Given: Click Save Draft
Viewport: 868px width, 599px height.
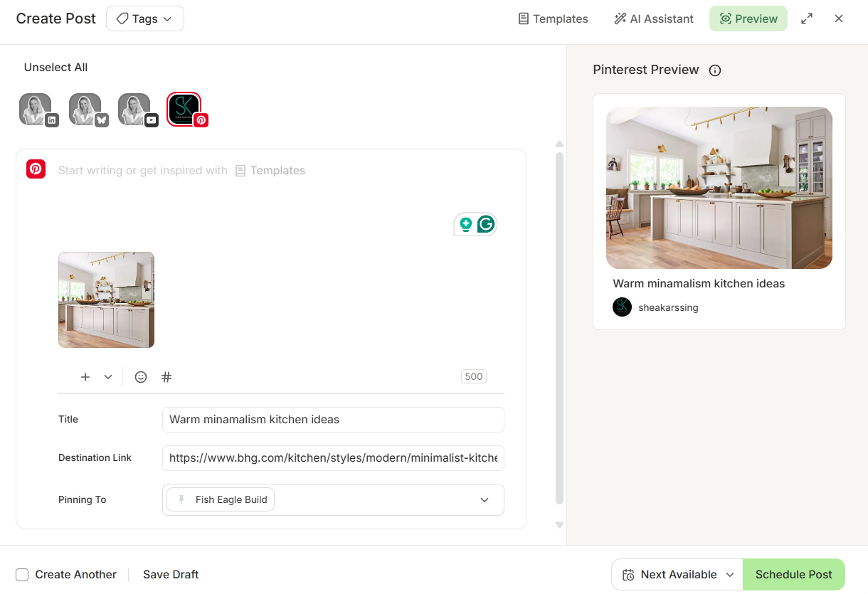Looking at the screenshot, I should point(170,574).
